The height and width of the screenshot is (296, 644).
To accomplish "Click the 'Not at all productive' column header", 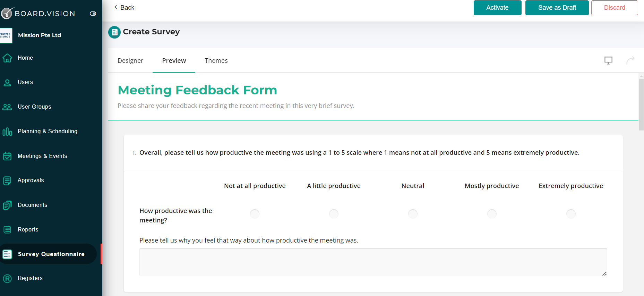I will [x=255, y=186].
